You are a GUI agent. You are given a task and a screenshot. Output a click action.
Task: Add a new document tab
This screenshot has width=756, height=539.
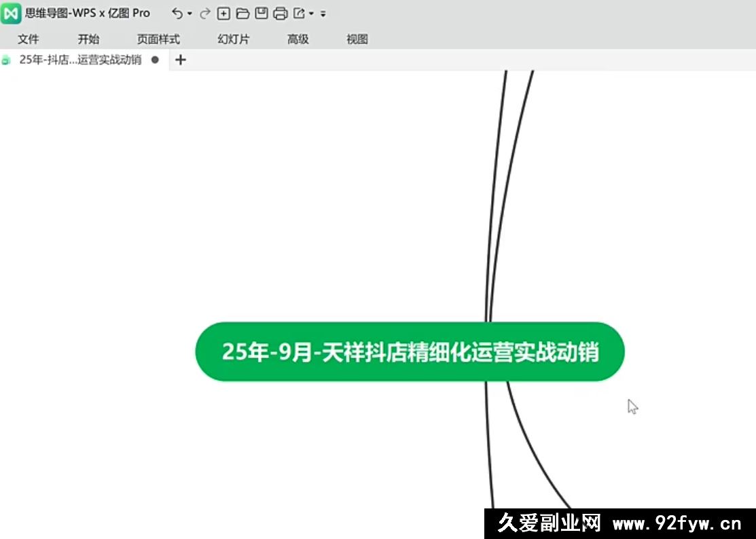tap(180, 60)
